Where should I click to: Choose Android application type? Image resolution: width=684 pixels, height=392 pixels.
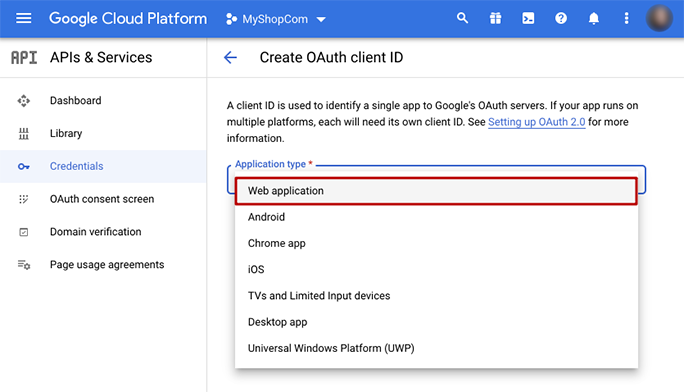[436, 217]
